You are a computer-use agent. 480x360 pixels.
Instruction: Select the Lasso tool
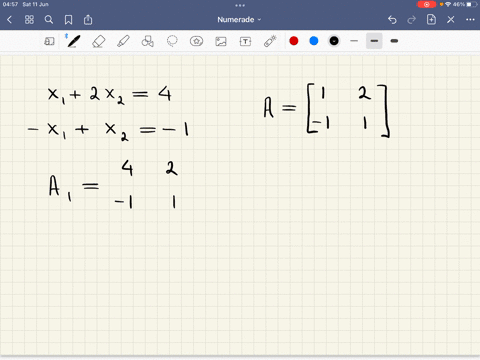click(x=172, y=41)
